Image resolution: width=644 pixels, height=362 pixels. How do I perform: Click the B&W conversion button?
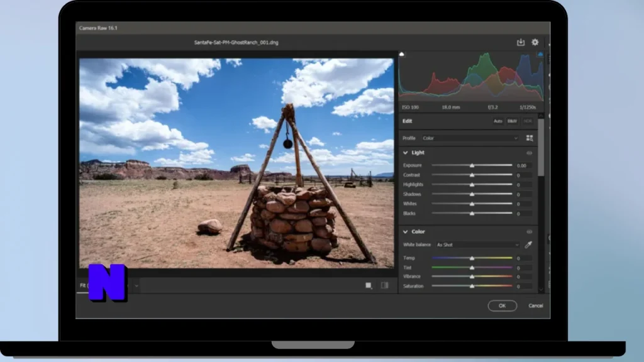coord(512,121)
